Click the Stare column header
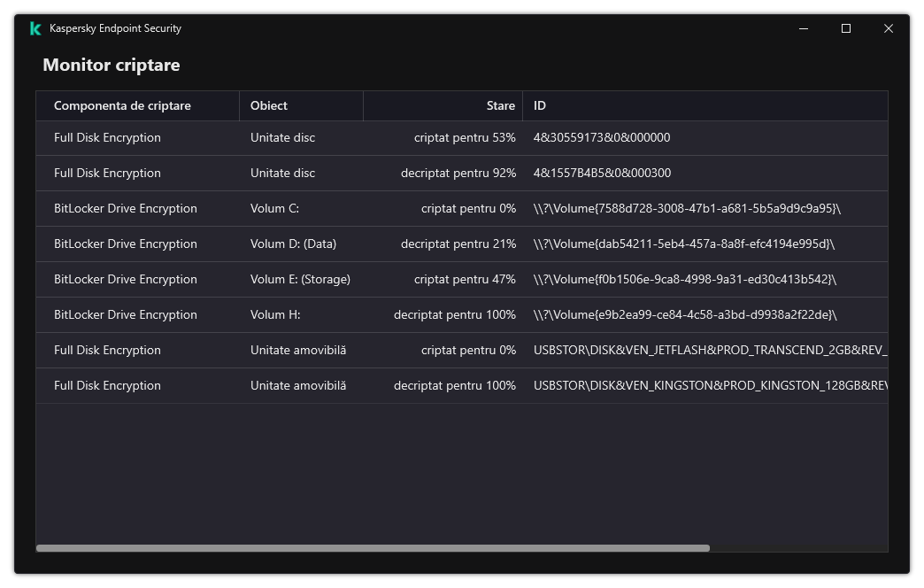 click(500, 105)
